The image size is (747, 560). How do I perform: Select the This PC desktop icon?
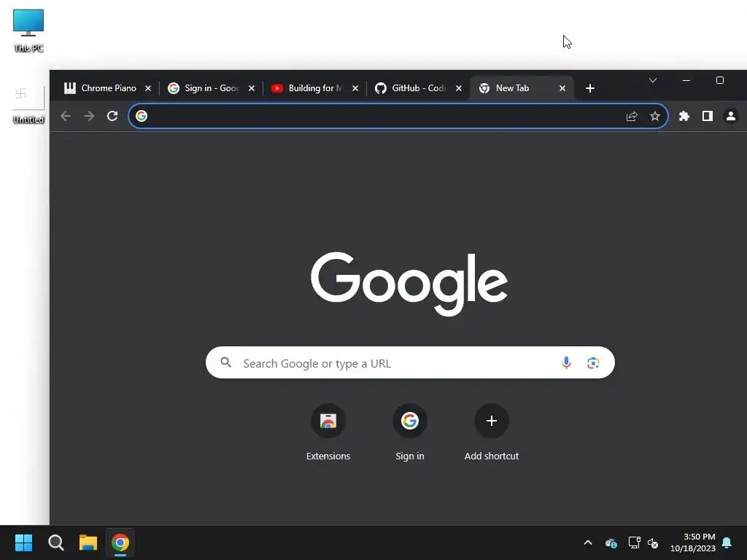click(28, 31)
